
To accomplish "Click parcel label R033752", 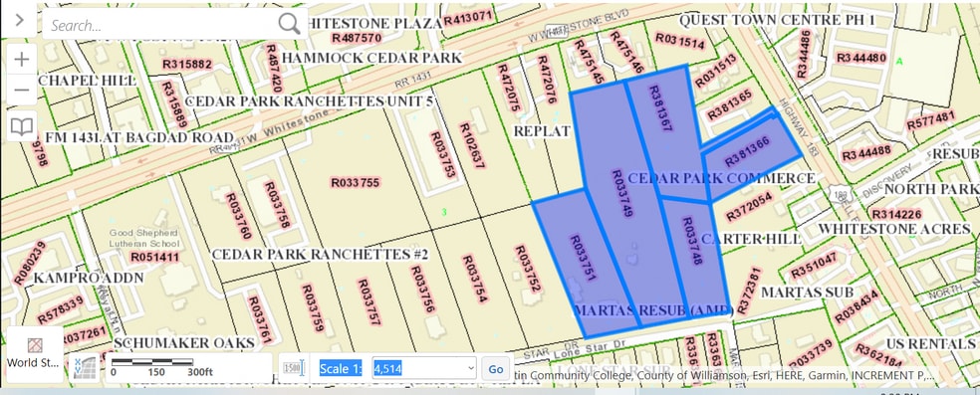I will [x=528, y=269].
